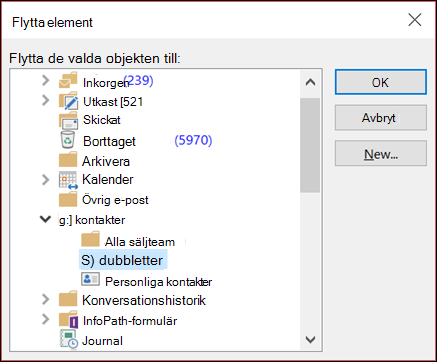The width and height of the screenshot is (437, 362).
Task: Click the Personliga kontakter contact card icon
Action: (x=90, y=279)
